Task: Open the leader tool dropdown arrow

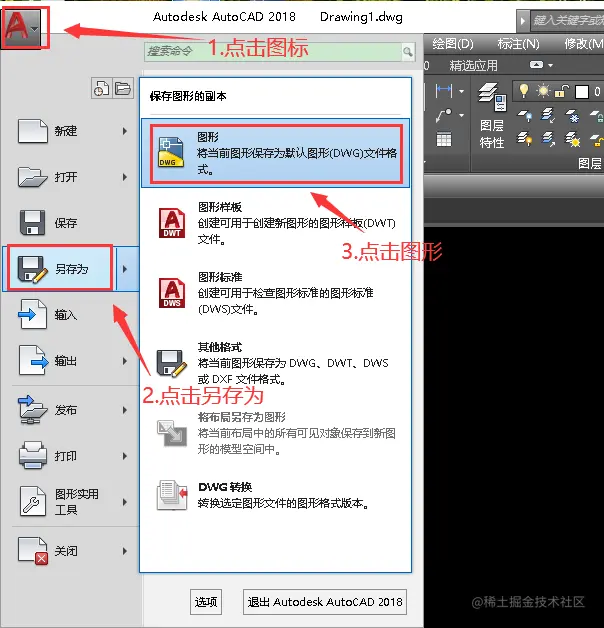Action: click(461, 115)
